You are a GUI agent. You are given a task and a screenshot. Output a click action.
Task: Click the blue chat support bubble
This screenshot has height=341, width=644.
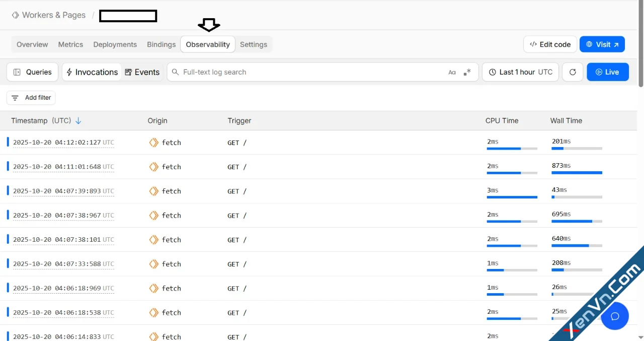pyautogui.click(x=614, y=316)
